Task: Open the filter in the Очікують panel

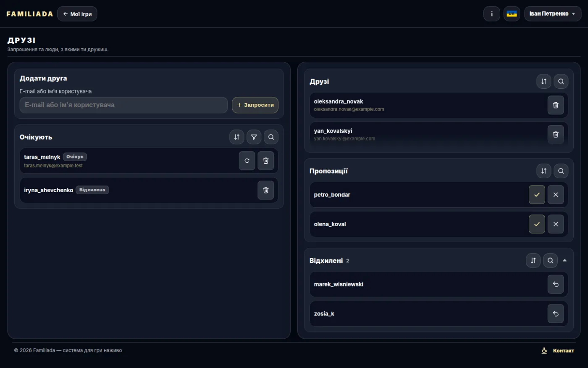Action: tap(254, 137)
